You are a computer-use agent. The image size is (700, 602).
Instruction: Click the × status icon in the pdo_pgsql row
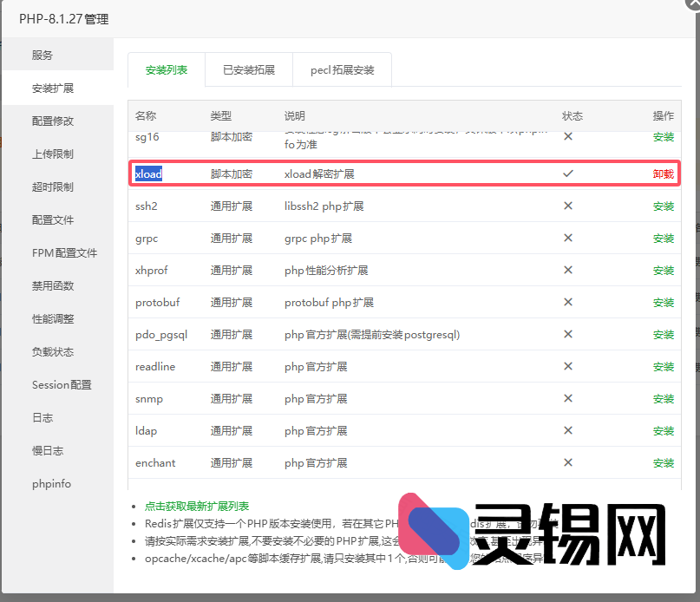point(568,334)
